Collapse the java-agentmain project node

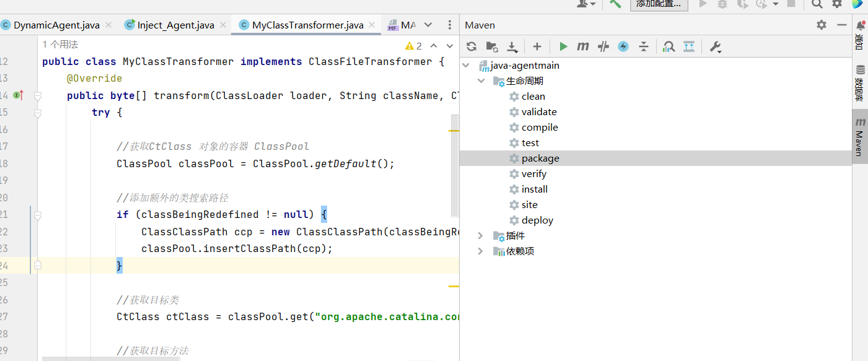(x=467, y=66)
